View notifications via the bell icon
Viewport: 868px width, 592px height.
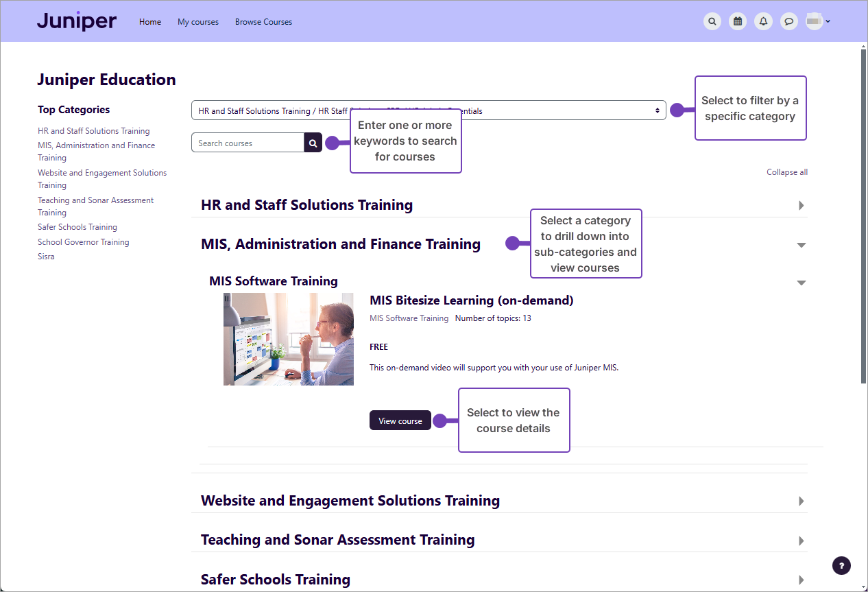click(x=763, y=21)
